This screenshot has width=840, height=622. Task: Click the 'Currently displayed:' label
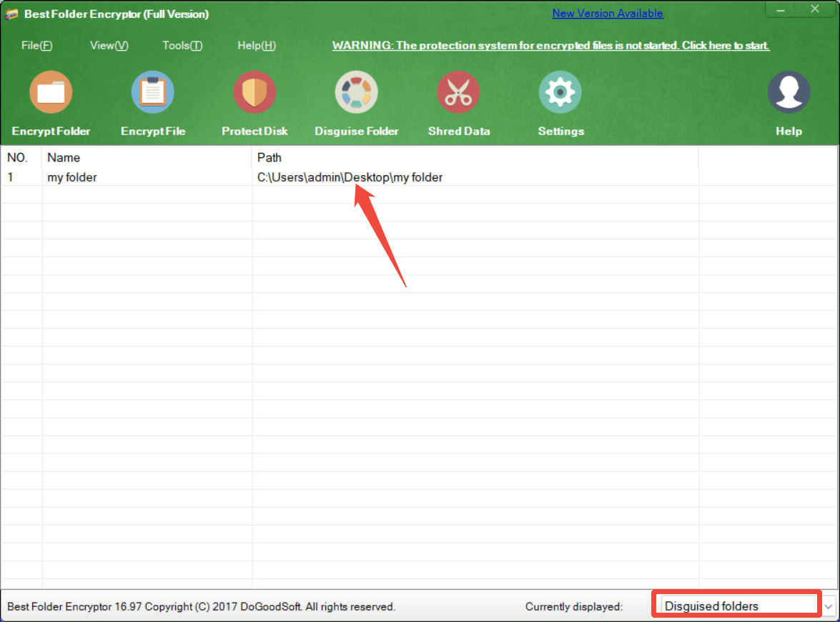tap(574, 606)
